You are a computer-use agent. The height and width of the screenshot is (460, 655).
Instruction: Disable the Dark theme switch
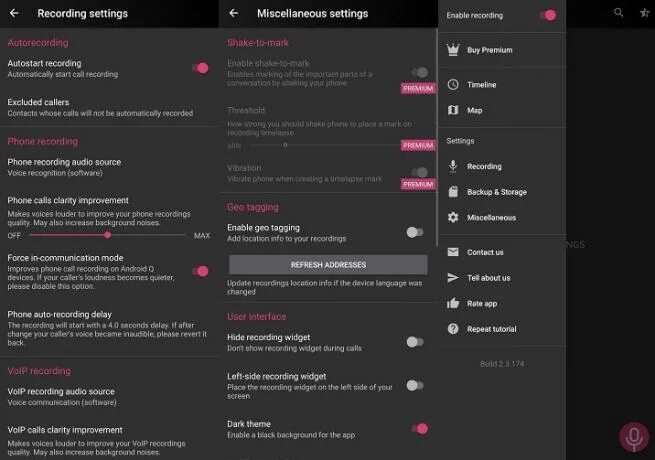click(420, 429)
